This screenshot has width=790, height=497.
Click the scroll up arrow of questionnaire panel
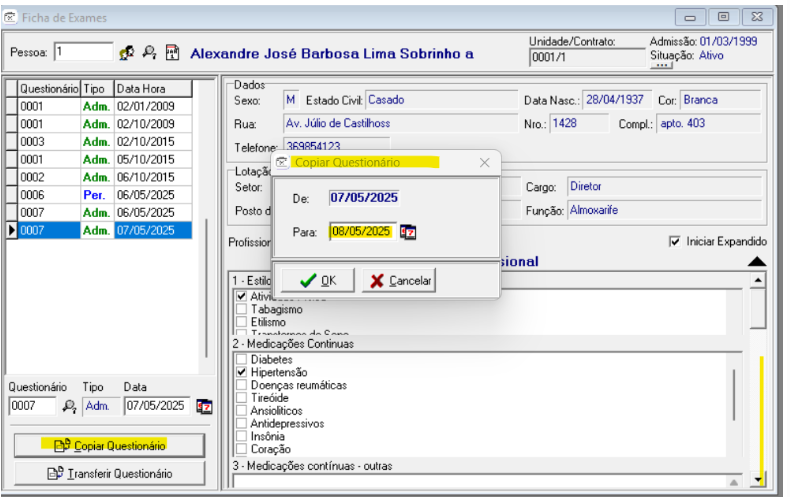pyautogui.click(x=757, y=281)
